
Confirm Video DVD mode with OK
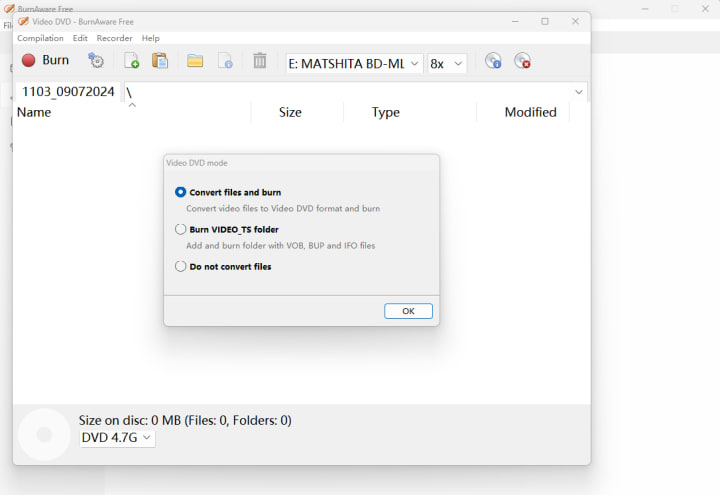[408, 311]
